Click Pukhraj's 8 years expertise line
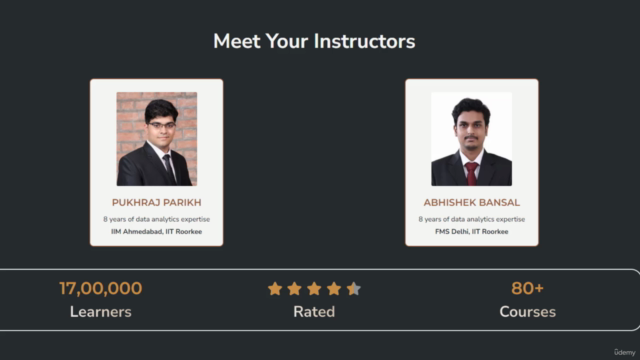 point(157,219)
